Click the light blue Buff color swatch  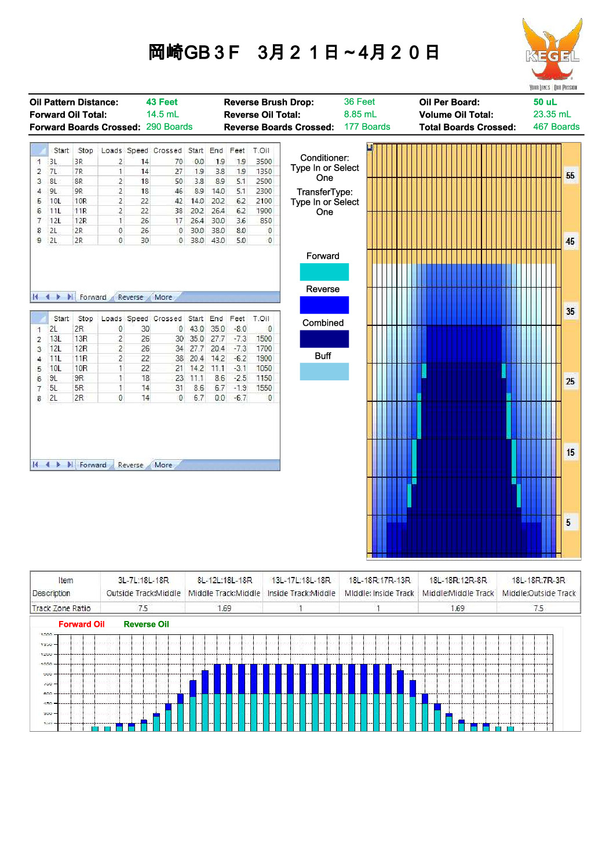point(324,372)
